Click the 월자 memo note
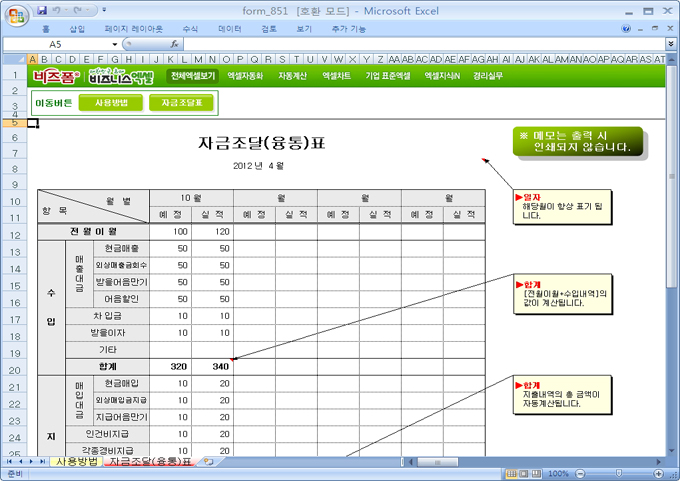This screenshot has width=680, height=481. [x=562, y=207]
